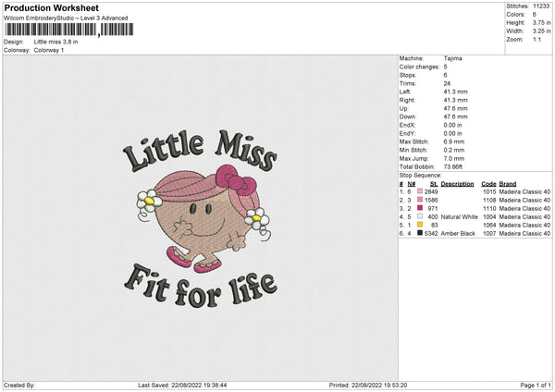Click the Max Jump value 7.0 mm
The height and width of the screenshot is (392, 555).
click(454, 158)
